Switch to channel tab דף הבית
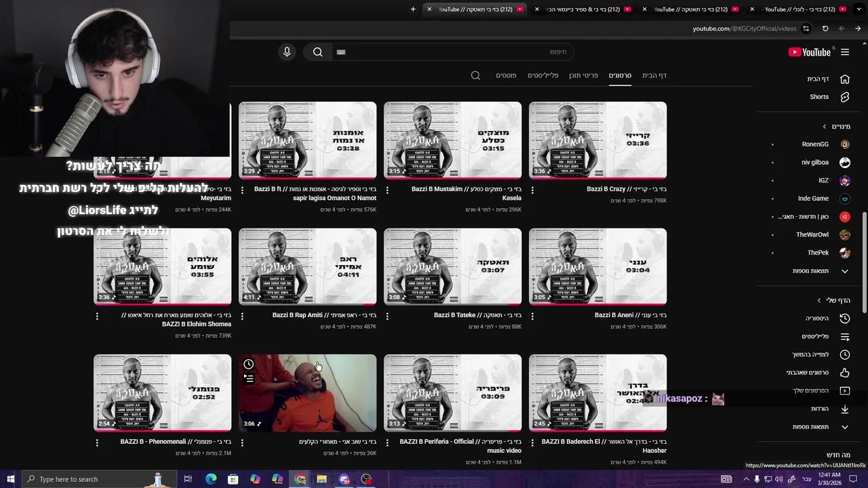 [654, 75]
